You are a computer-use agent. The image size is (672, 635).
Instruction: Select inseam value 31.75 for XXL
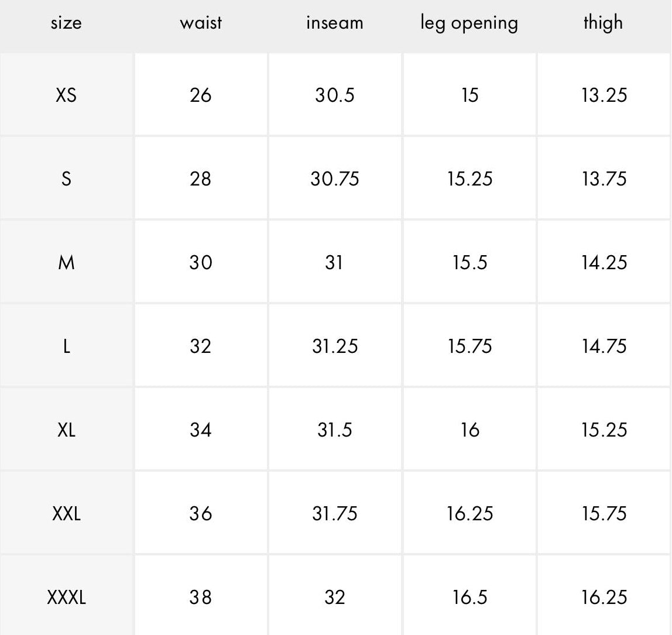335,513
